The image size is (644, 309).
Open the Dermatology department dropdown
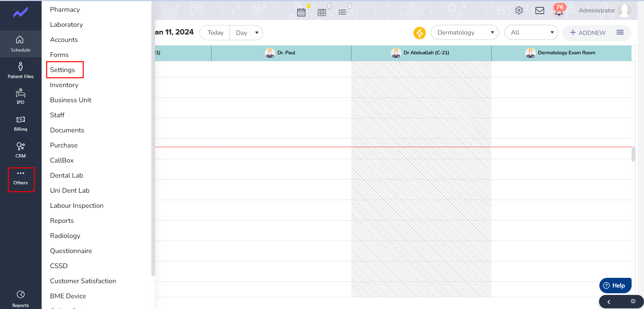[x=464, y=33]
